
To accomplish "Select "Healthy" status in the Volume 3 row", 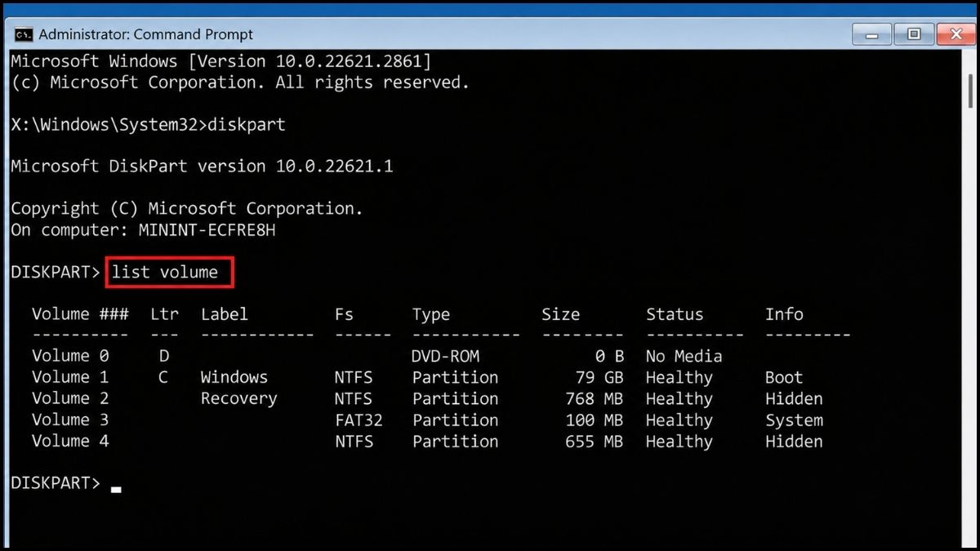I will point(679,420).
